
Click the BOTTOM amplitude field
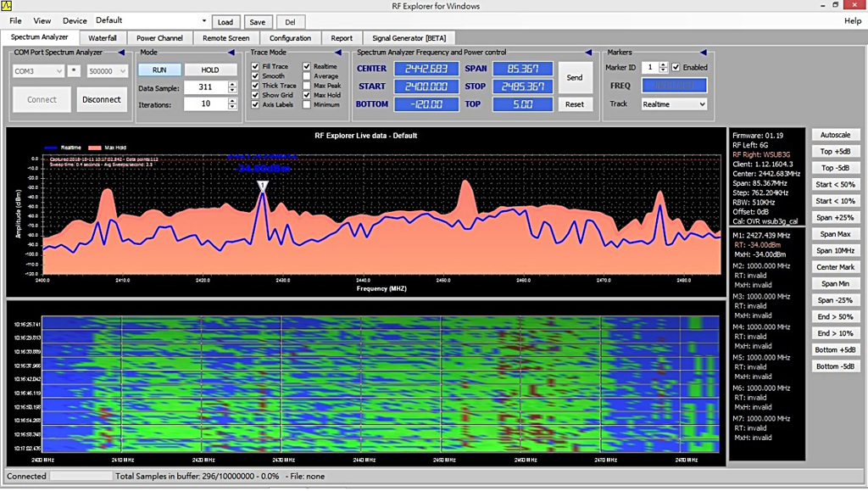426,104
